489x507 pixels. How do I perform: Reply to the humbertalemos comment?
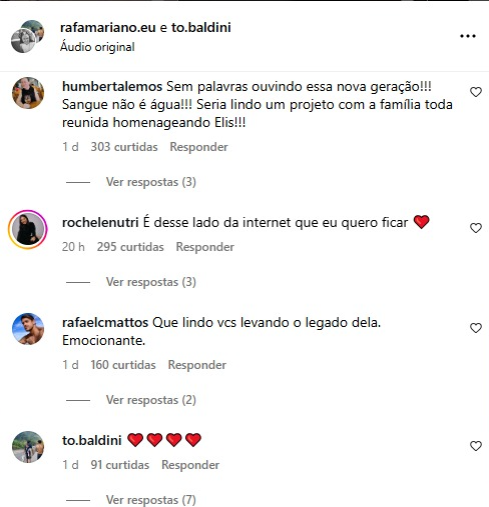point(199,147)
